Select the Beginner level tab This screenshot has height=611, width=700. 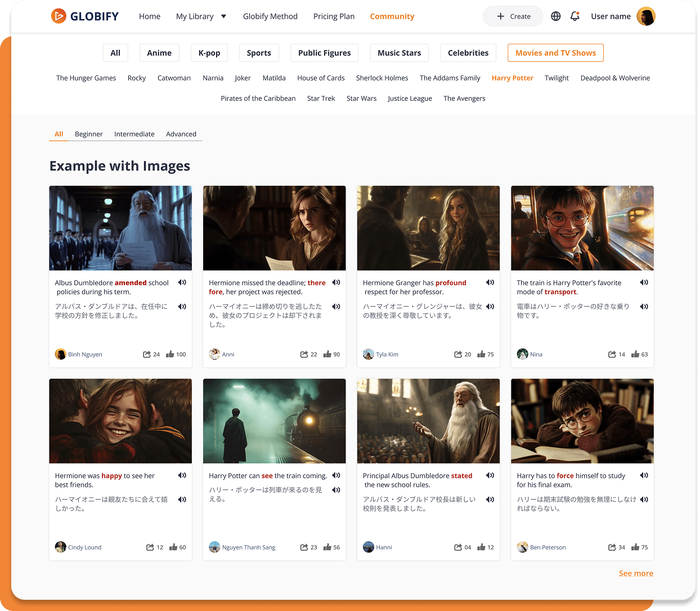(x=89, y=134)
